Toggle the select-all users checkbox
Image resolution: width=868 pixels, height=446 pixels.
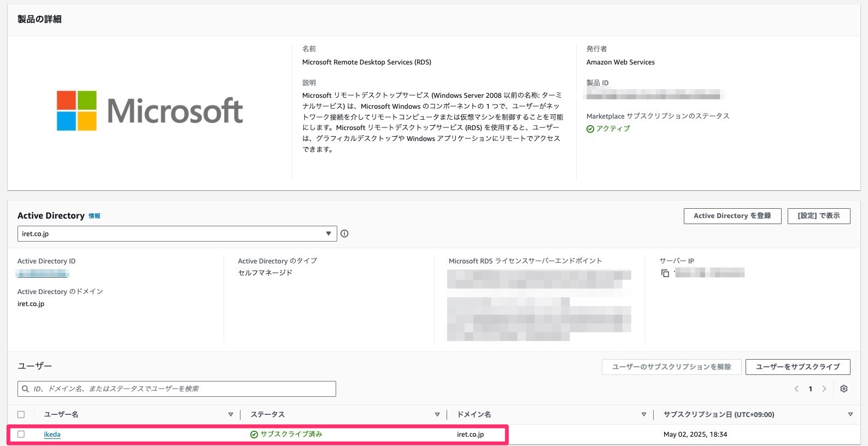point(21,414)
